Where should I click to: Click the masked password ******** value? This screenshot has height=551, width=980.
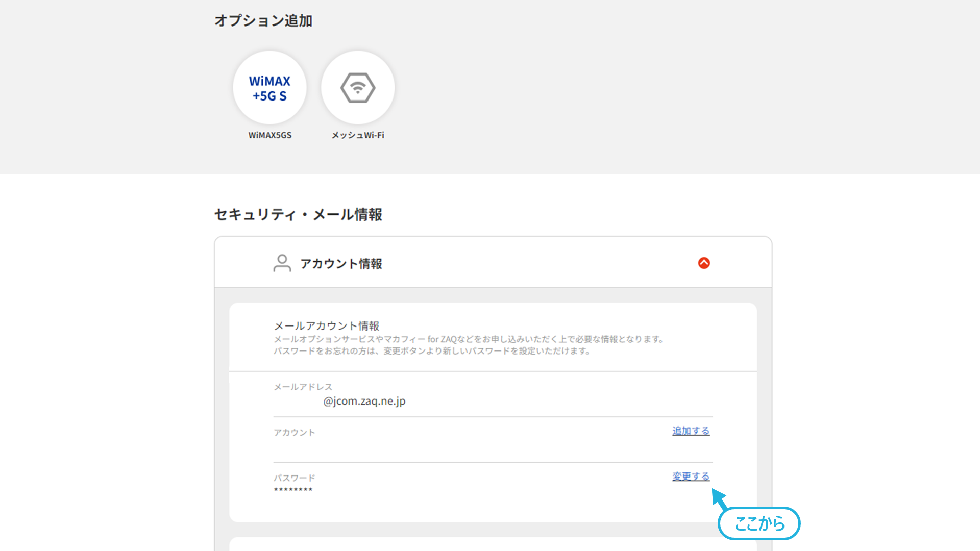click(293, 490)
